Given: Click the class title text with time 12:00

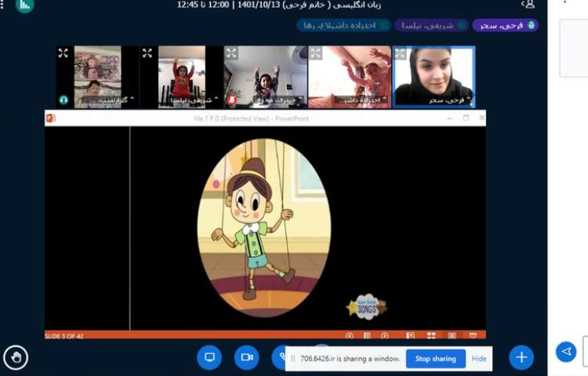Looking at the screenshot, I should (x=279, y=5).
